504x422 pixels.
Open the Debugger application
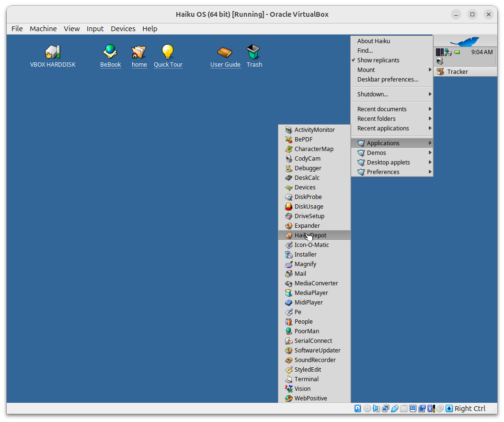click(x=314, y=168)
